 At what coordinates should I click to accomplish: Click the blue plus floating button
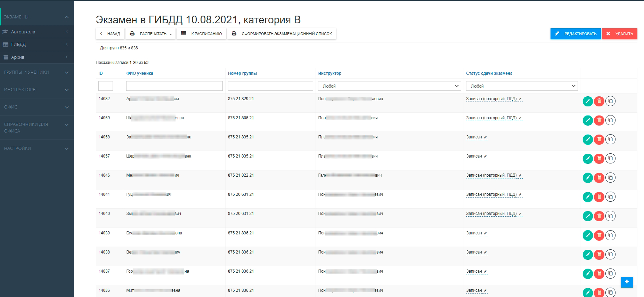[x=627, y=282]
